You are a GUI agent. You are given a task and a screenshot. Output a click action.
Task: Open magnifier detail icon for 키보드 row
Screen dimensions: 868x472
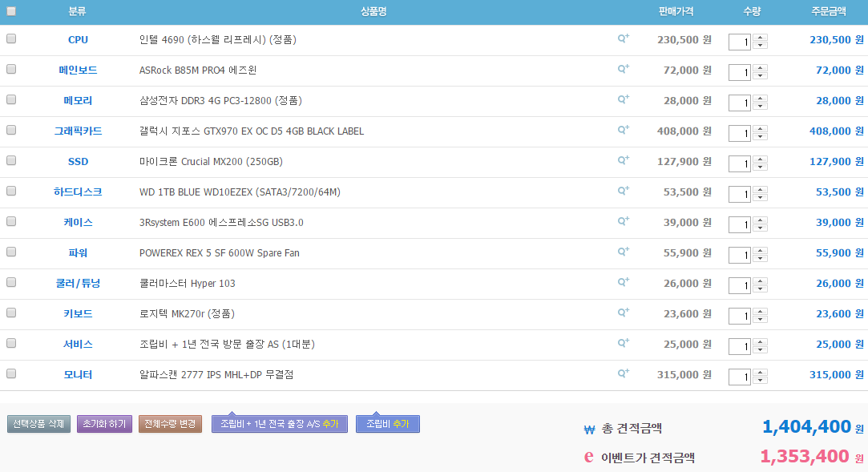[624, 313]
